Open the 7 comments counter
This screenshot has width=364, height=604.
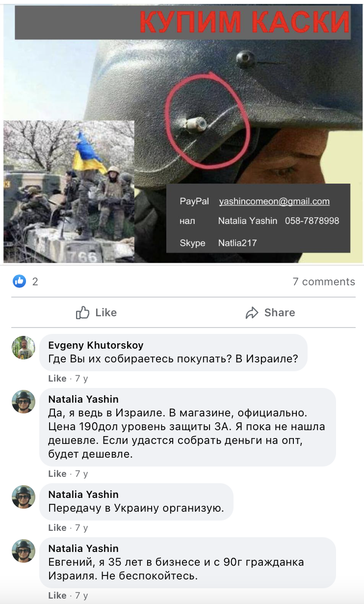pyautogui.click(x=324, y=281)
